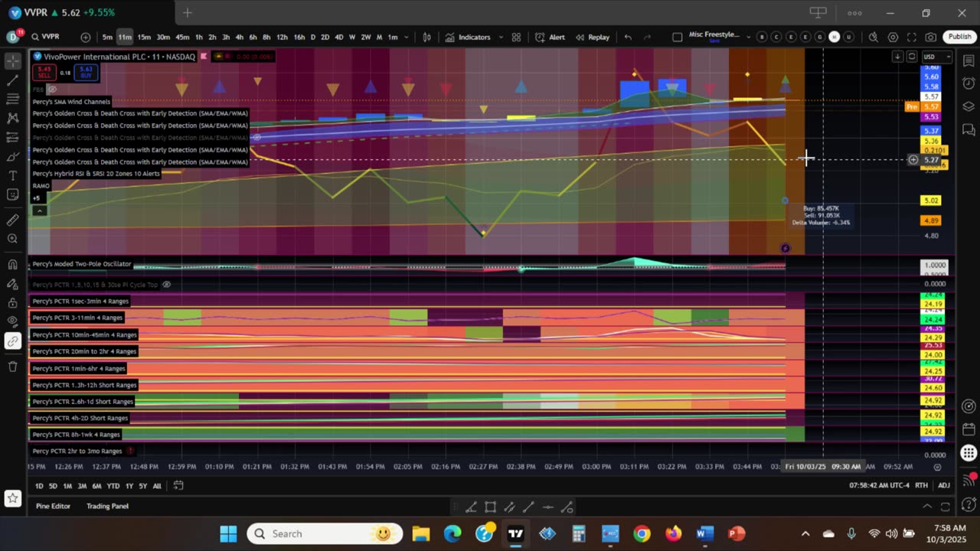Open the Indicators dialog
The image size is (980, 551).
click(x=469, y=37)
